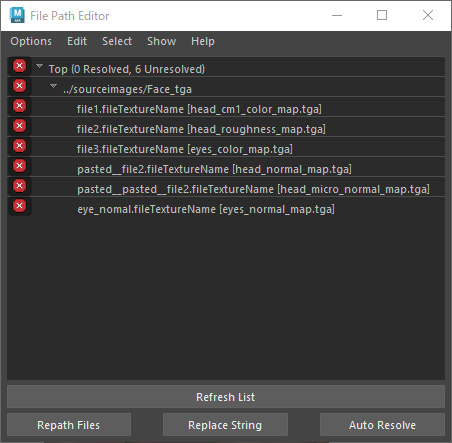
Task: Click the Refresh List button
Action: (x=226, y=397)
